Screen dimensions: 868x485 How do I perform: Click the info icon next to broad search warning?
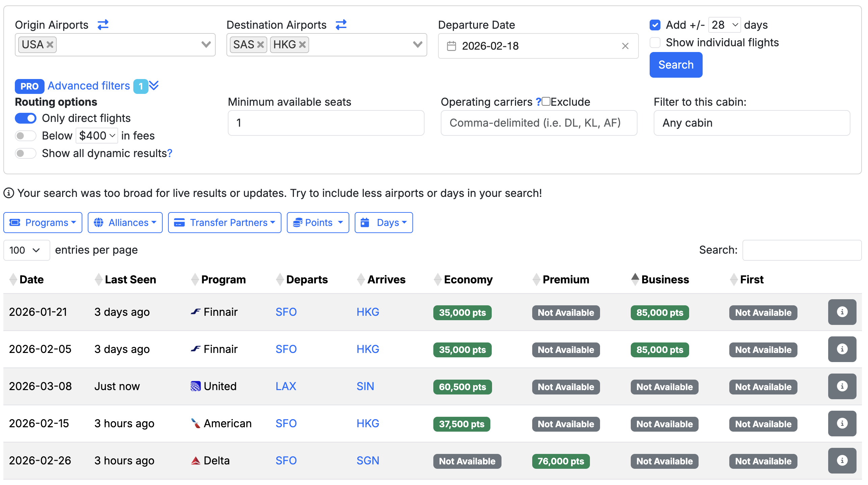click(x=8, y=193)
